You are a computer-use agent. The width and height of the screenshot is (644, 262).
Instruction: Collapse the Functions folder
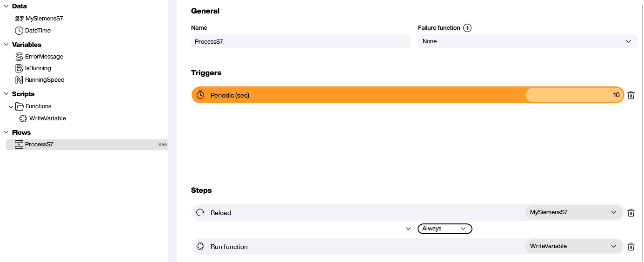pos(11,107)
